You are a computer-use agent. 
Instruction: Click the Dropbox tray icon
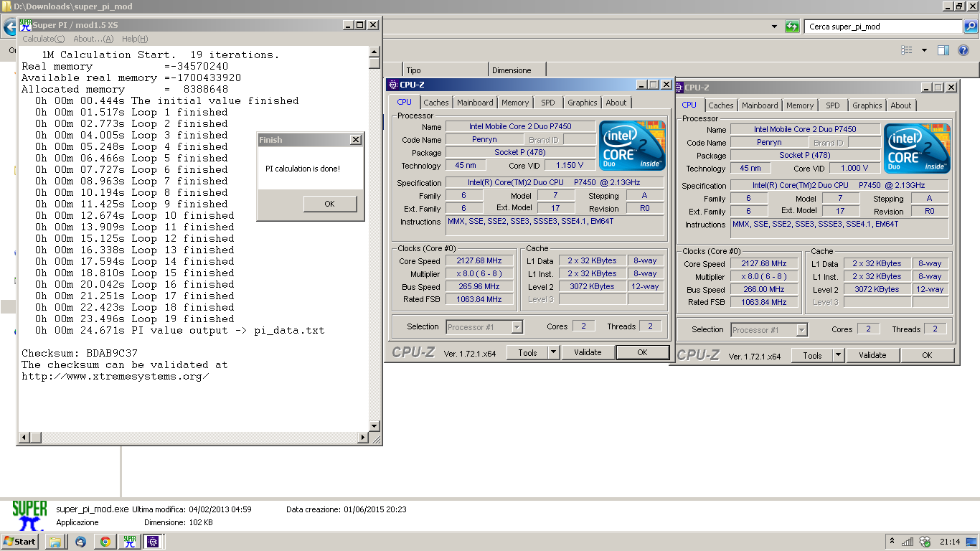[x=925, y=542]
